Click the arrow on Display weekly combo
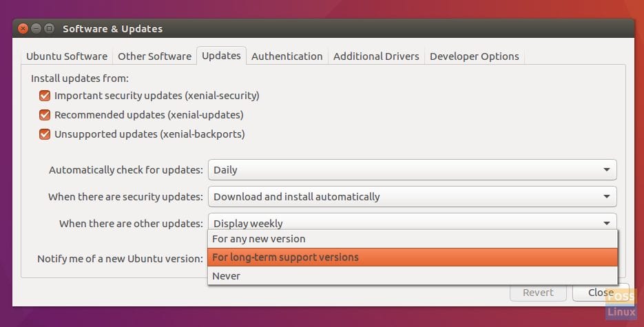This screenshot has height=327, width=644. coord(607,223)
